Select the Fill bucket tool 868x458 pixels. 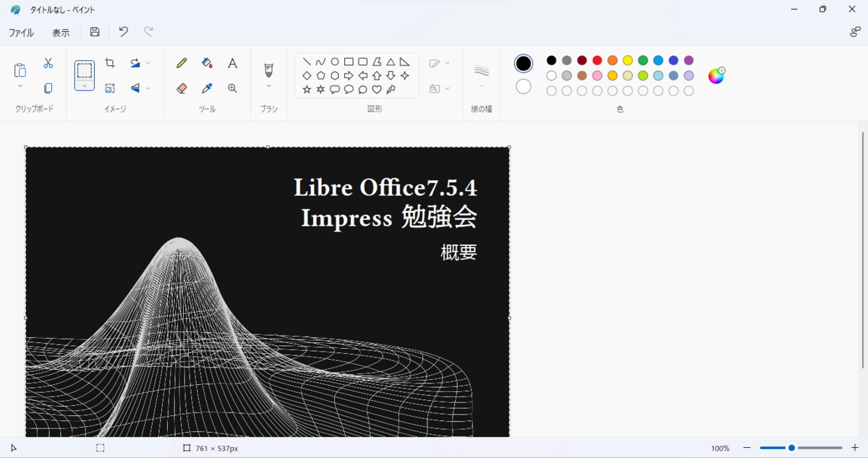tap(207, 63)
